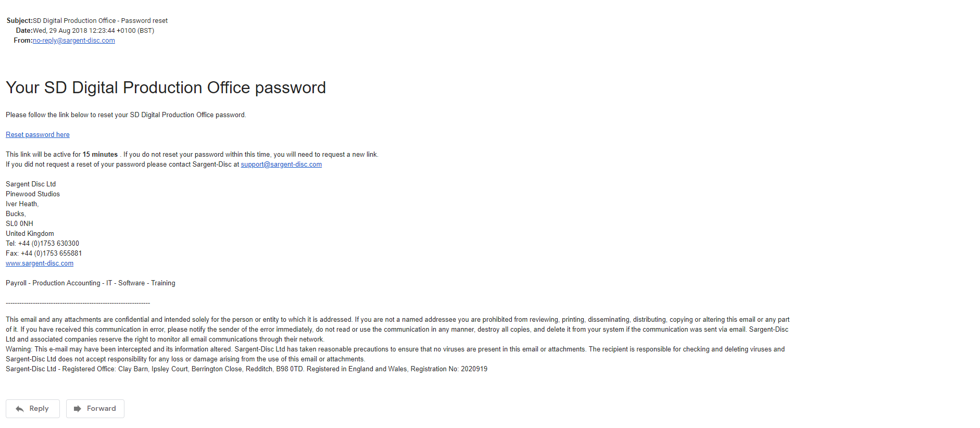Click the Forward arrow icon
This screenshot has height=428, width=980.
(77, 409)
